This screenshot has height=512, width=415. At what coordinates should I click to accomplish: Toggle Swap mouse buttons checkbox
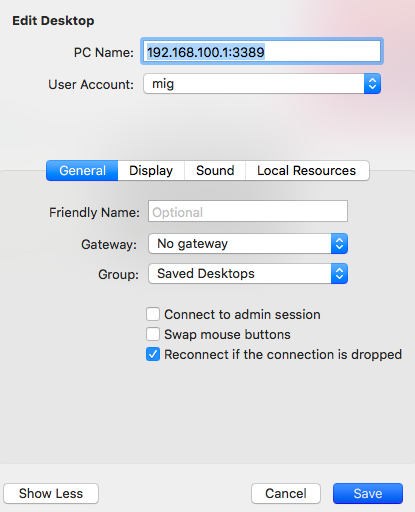point(153,334)
